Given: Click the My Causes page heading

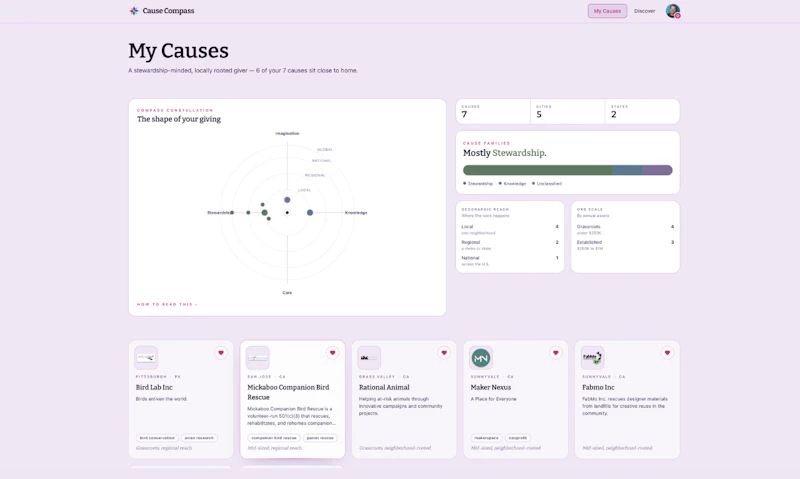Looking at the screenshot, I should (179, 51).
